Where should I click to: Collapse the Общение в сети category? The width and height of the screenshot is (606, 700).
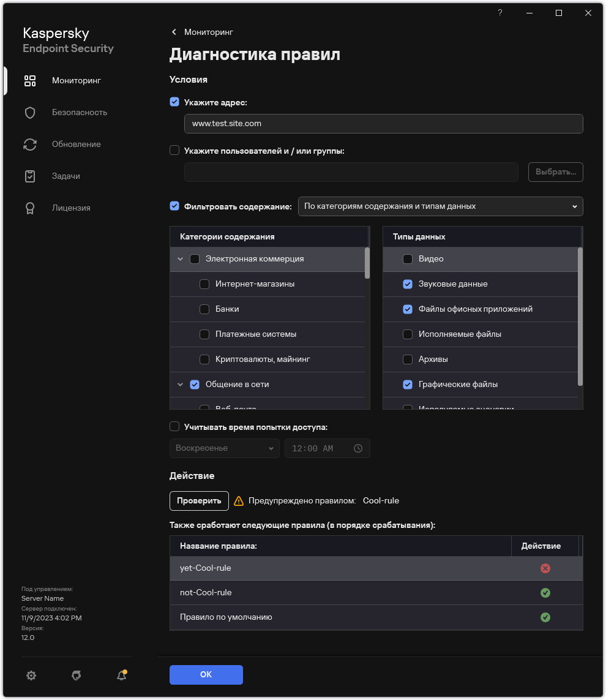point(180,385)
